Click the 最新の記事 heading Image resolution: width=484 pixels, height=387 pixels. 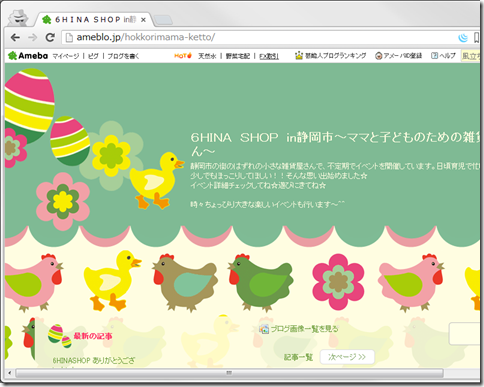(93, 336)
